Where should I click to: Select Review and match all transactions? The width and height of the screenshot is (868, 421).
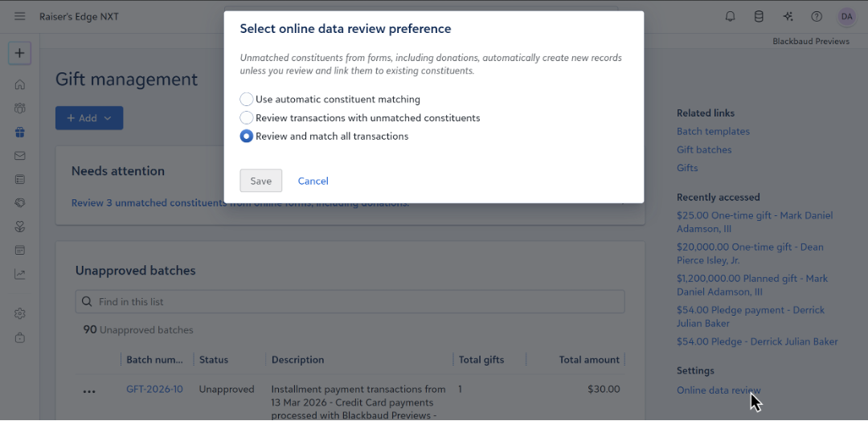pyautogui.click(x=247, y=137)
